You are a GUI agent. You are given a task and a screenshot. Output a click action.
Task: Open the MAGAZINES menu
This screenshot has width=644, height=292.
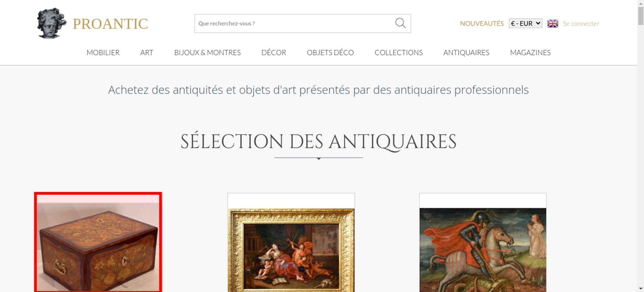530,52
